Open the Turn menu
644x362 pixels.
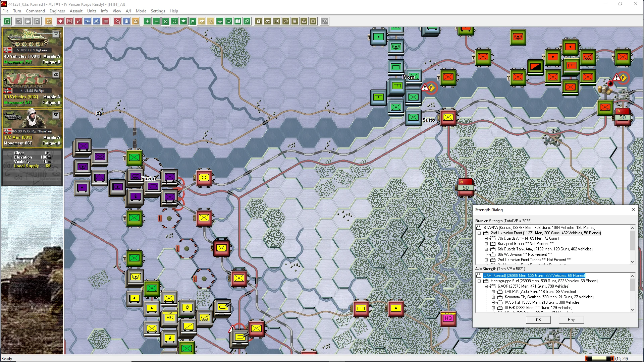(17, 11)
